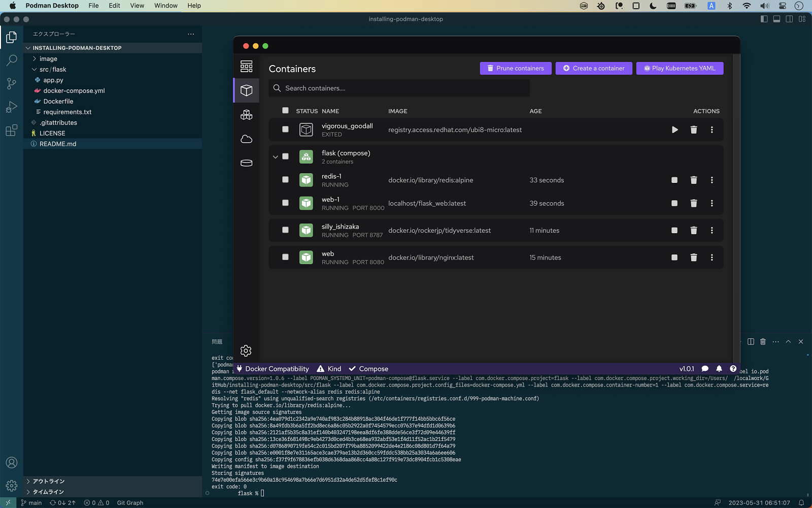812x508 pixels.
Task: Open Volumes view disk icon
Action: pos(246,163)
